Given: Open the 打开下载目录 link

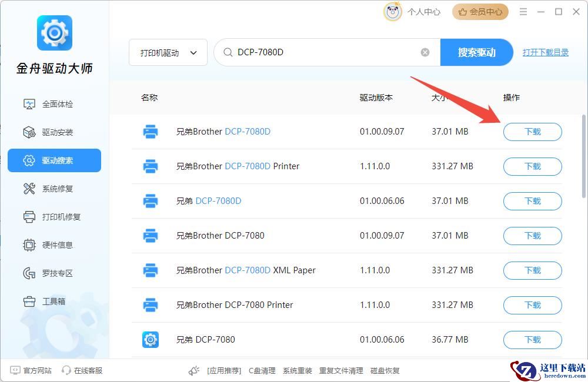Looking at the screenshot, I should (x=546, y=52).
